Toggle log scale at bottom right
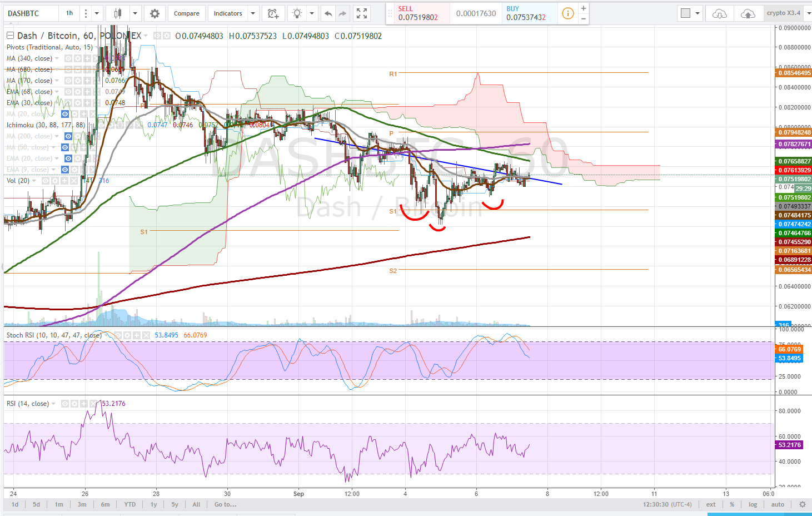The width and height of the screenshot is (812, 516). click(753, 504)
